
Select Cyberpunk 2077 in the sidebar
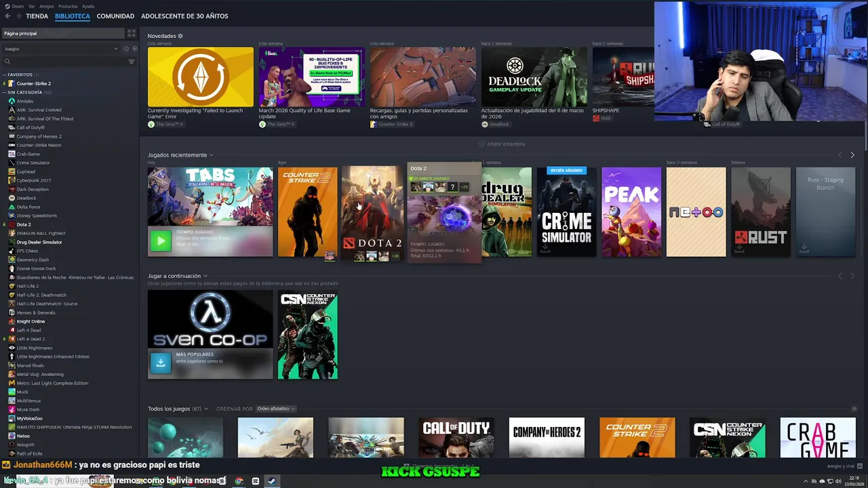click(34, 180)
